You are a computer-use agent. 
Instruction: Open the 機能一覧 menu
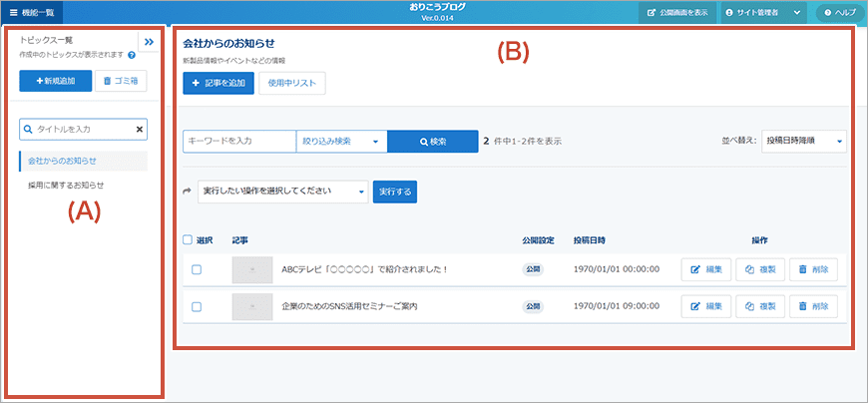pyautogui.click(x=32, y=12)
